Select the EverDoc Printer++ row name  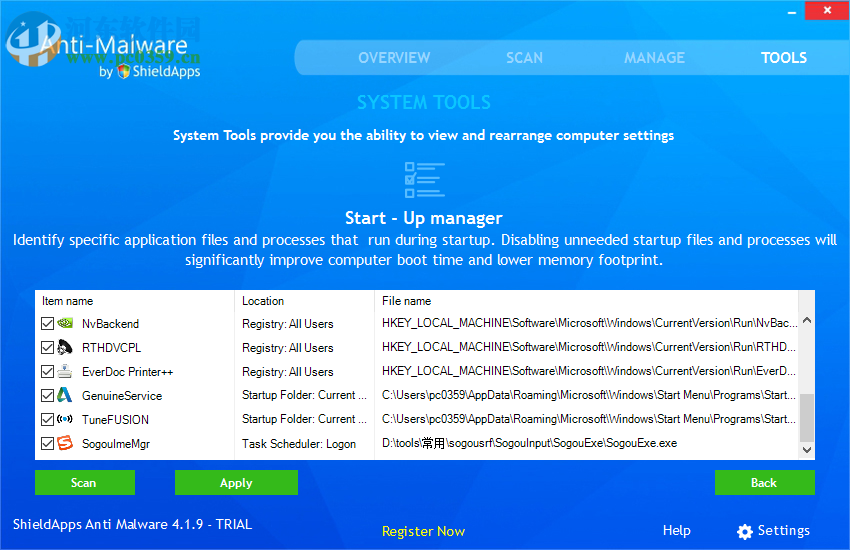(127, 372)
